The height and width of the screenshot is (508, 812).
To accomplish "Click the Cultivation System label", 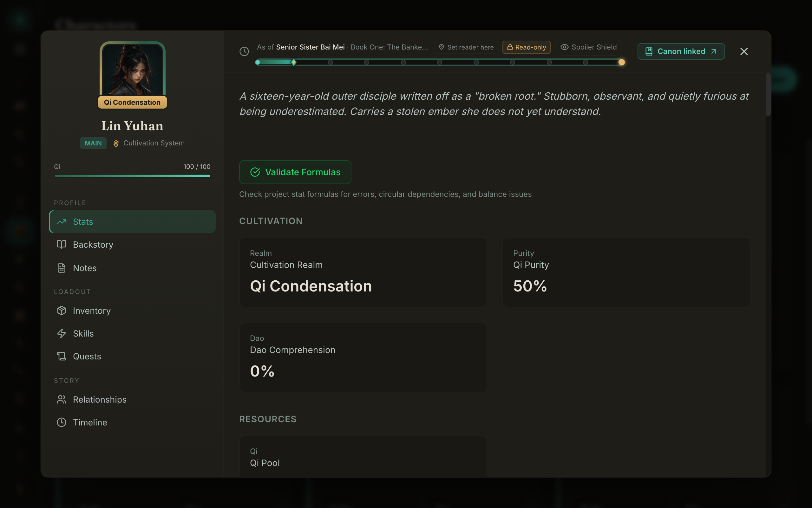I will pos(154,143).
